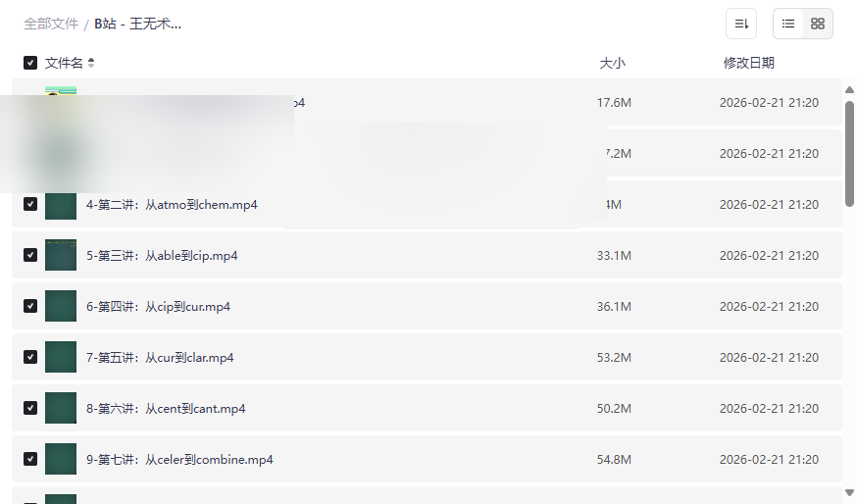Click the 7-第五讲 file thumbnail icon
The width and height of the screenshot is (857, 504).
click(x=61, y=358)
